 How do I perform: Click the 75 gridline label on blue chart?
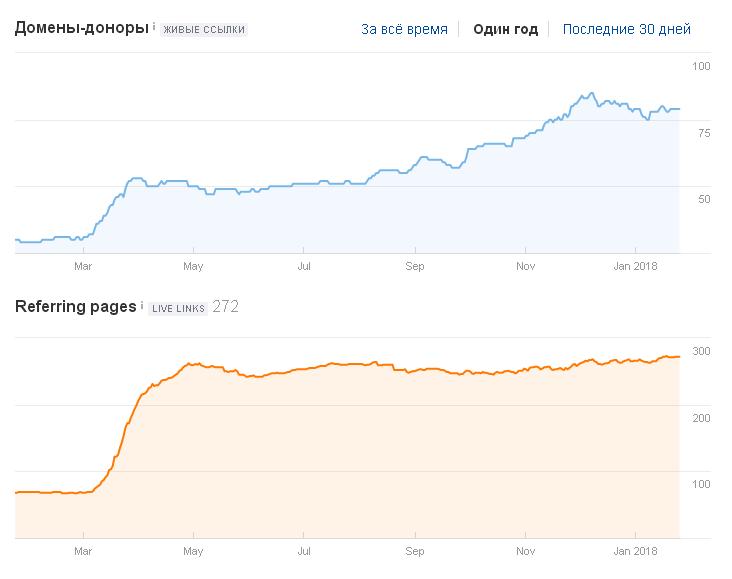click(704, 133)
